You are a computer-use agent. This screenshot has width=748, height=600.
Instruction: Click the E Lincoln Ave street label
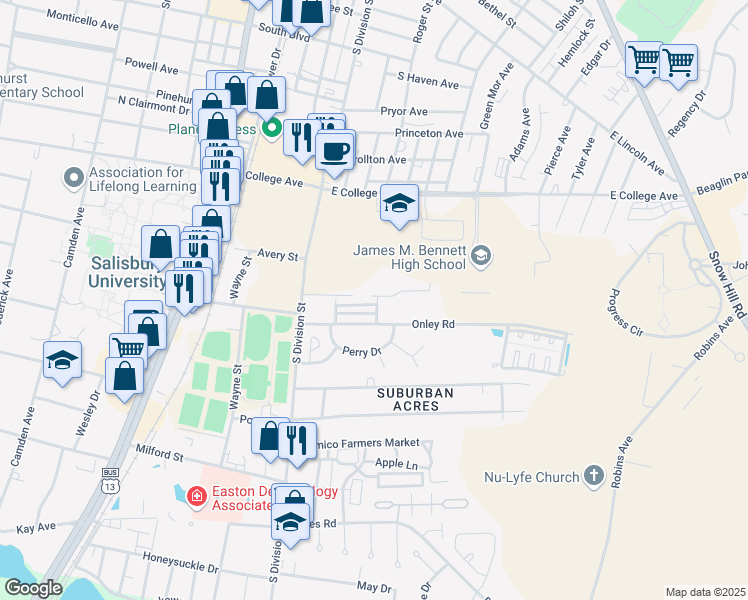[x=637, y=153]
